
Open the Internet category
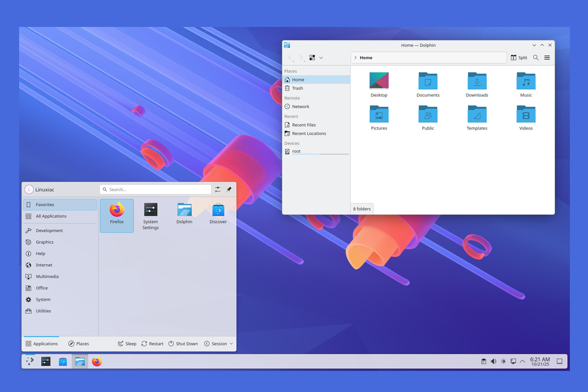[x=60, y=265]
